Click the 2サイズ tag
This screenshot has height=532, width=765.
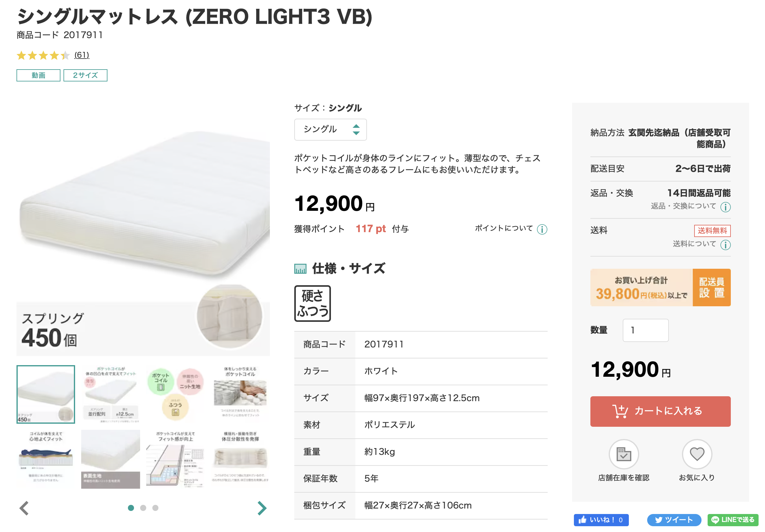point(85,75)
